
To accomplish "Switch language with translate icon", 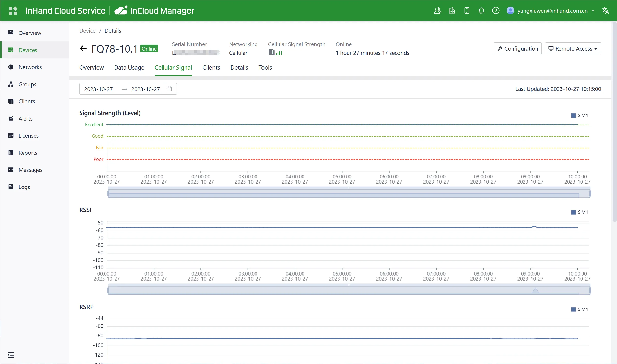I will 605,11.
